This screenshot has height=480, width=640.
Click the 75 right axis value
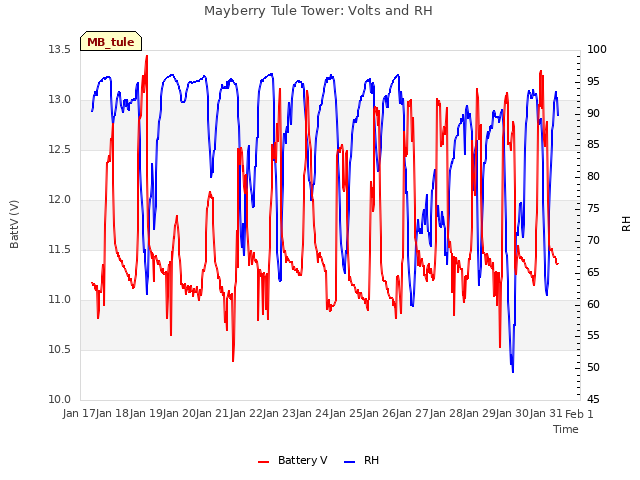593,208
